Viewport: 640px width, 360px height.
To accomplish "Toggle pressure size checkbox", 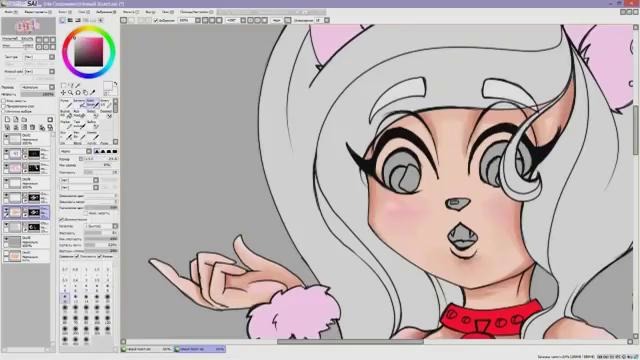I will coord(99,256).
